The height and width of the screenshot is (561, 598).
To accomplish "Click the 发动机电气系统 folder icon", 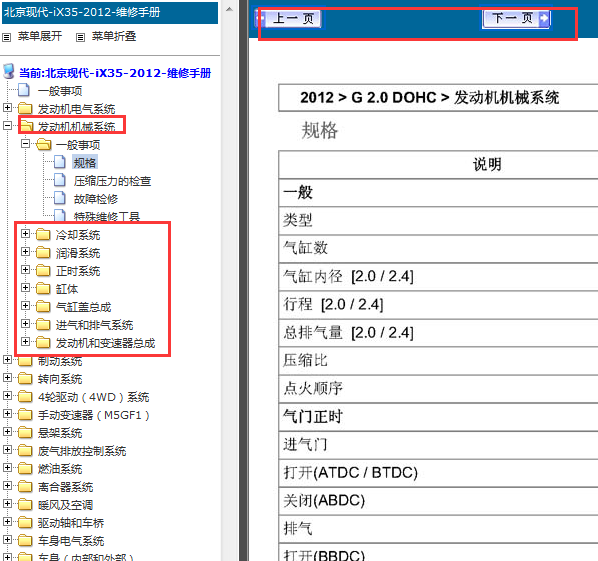I will click(x=25, y=108).
